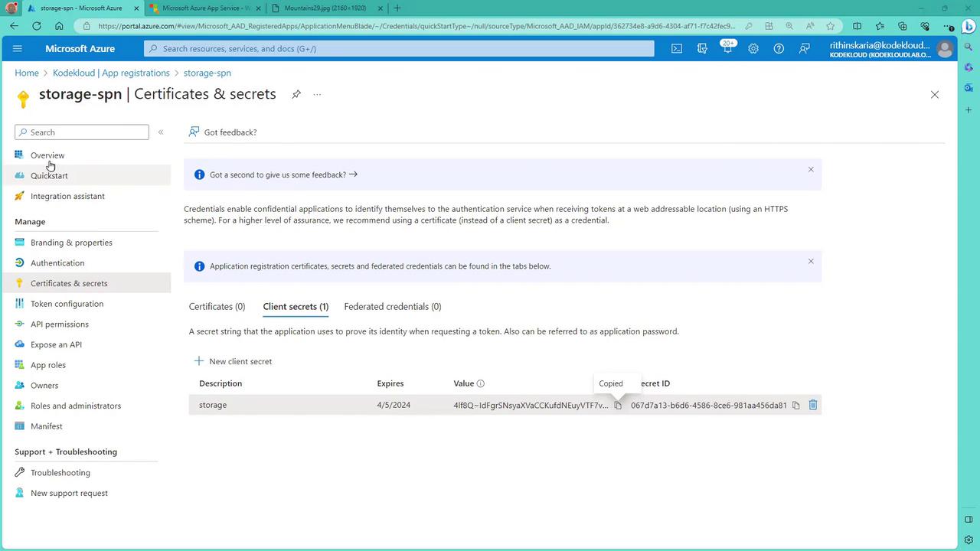
Task: Click the storage-spn breadcrumb link
Action: pyautogui.click(x=207, y=73)
